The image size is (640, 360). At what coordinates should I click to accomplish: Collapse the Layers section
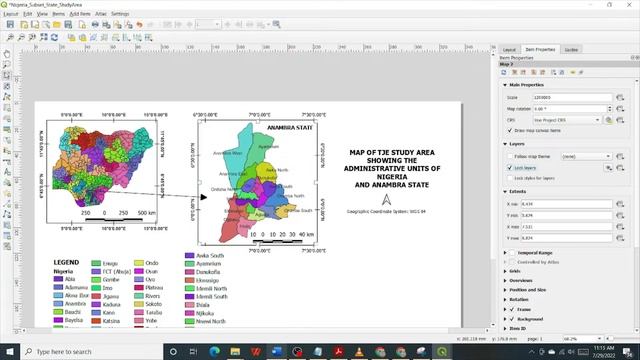(505, 144)
